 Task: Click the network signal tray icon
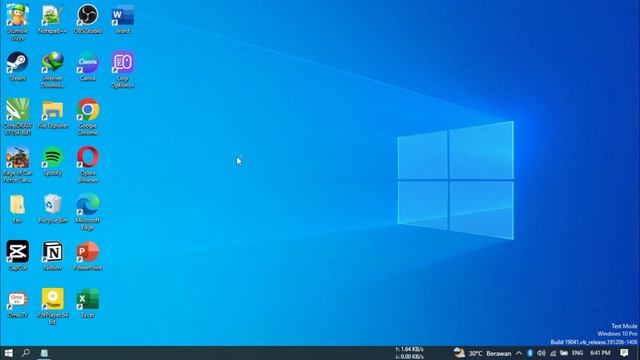553,353
